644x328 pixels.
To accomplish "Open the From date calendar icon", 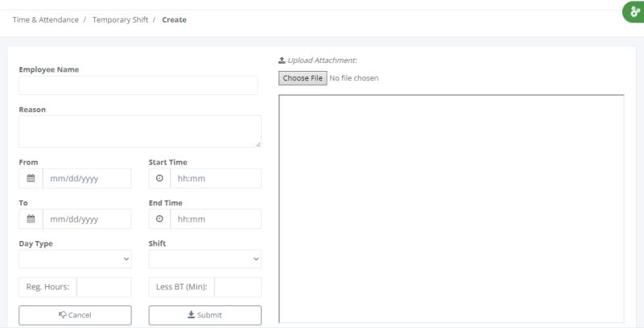I will pyautogui.click(x=31, y=178).
